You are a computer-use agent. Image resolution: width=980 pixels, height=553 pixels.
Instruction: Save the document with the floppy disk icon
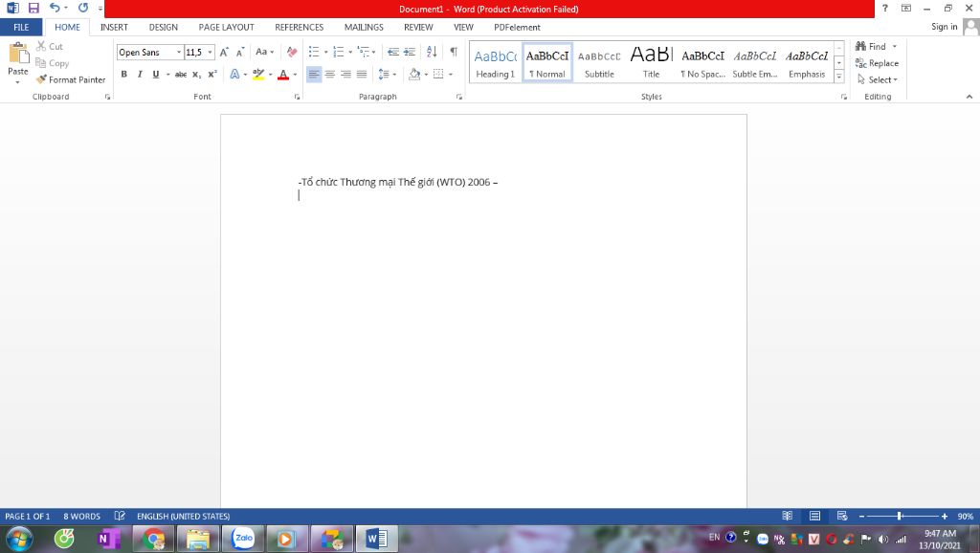33,8
